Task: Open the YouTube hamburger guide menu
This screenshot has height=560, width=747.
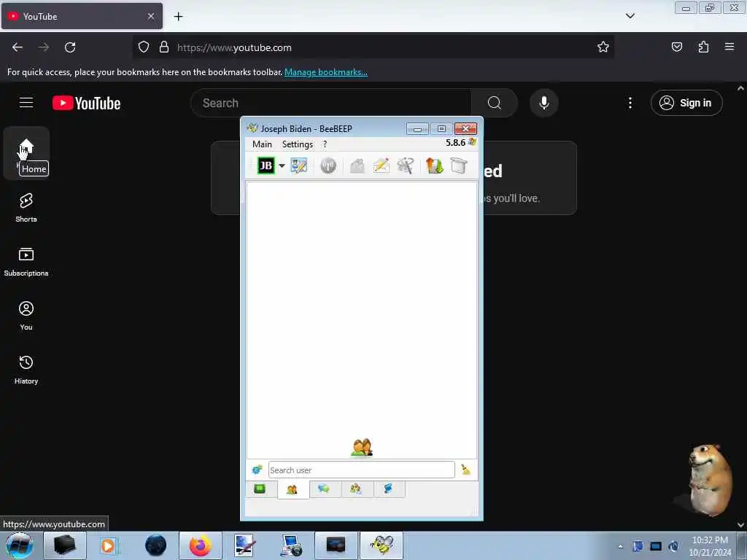Action: click(x=26, y=102)
